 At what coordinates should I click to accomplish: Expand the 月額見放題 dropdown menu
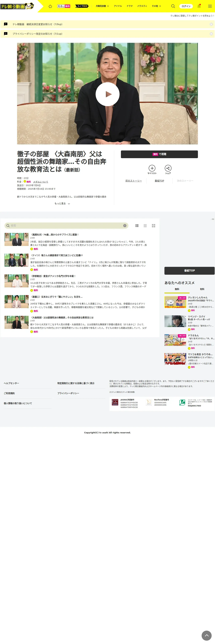(102, 6)
